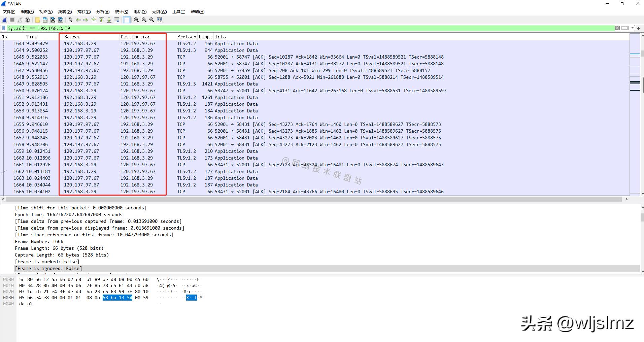This screenshot has width=644, height=342.
Task: Zoom in on packet list text
Action: [136, 20]
